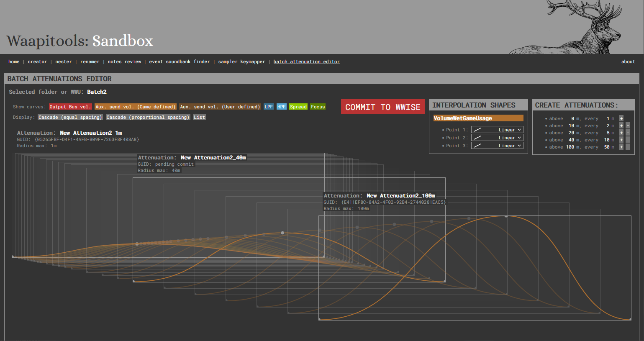The image size is (644, 341).
Task: Click plus button on the 40 m row
Action: click(621, 140)
